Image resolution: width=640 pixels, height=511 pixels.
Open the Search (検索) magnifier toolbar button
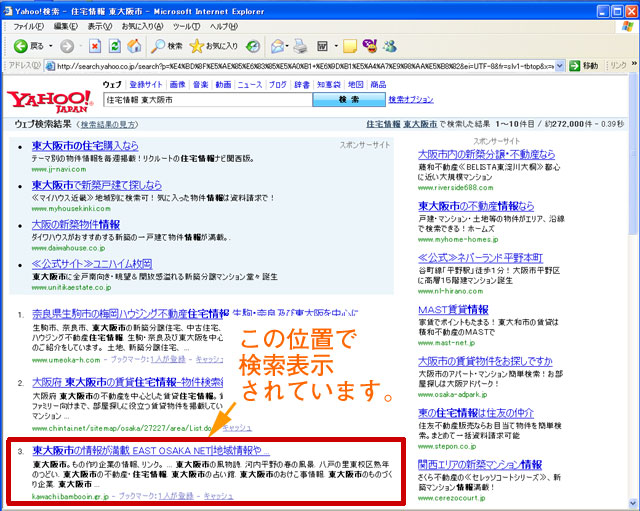[167, 46]
